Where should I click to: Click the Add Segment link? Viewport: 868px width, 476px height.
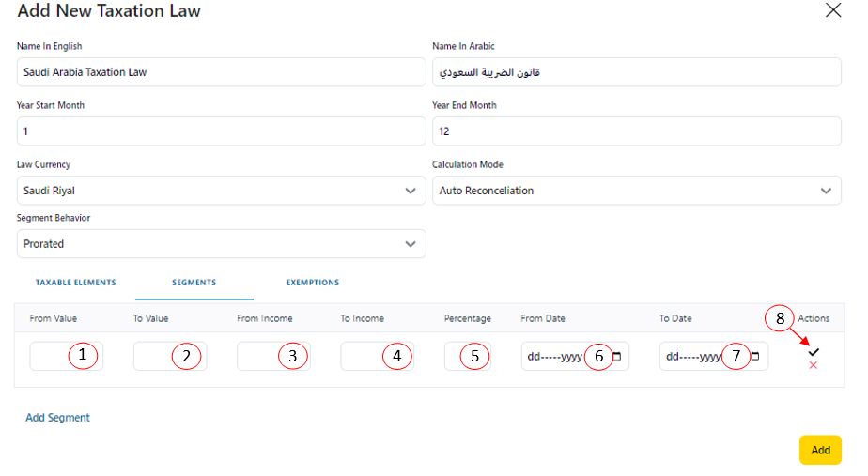[57, 418]
